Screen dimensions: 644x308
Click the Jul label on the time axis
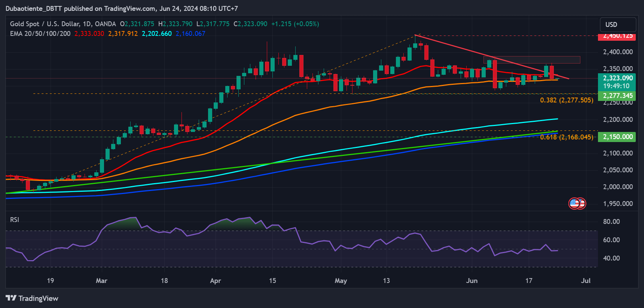pyautogui.click(x=586, y=281)
